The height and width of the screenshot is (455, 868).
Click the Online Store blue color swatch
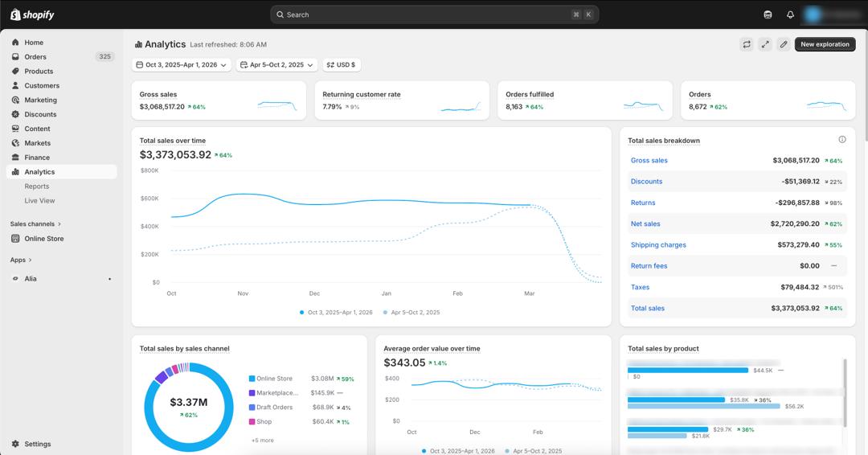click(x=252, y=379)
